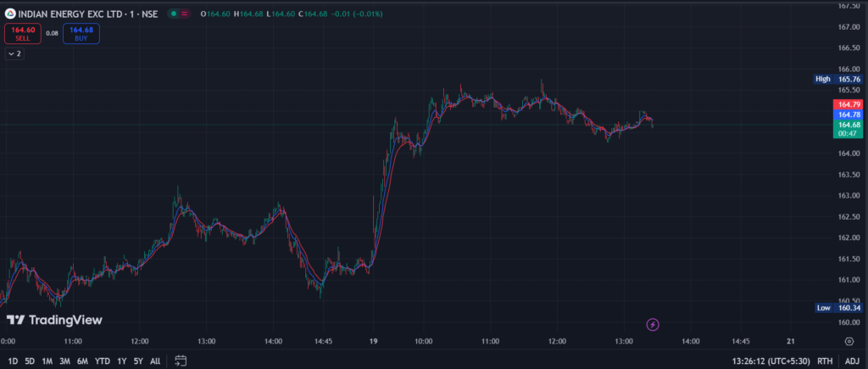Click the 163.00 price axis label
868x369 pixels.
849,196
